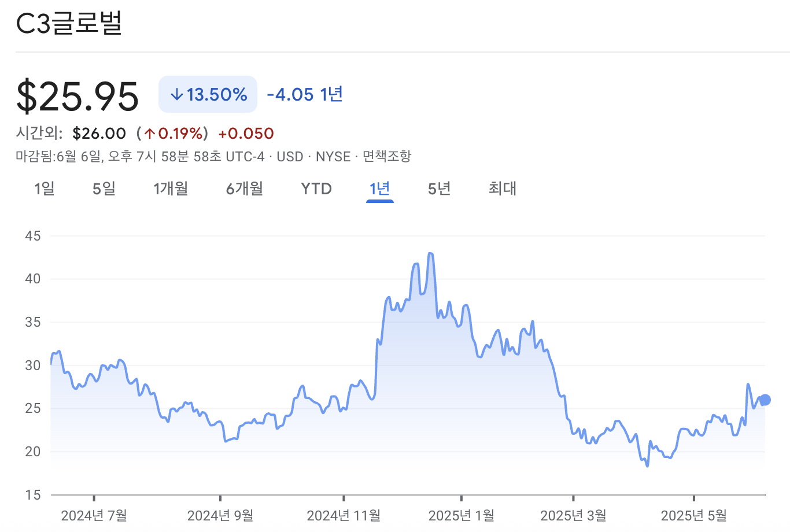The width and height of the screenshot is (790, 532).
Task: Click the 45 value on the price axis
Action: point(34,236)
